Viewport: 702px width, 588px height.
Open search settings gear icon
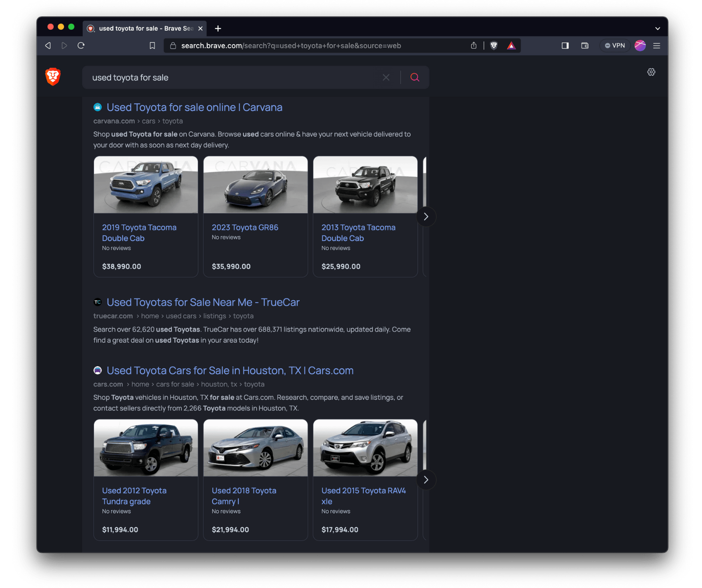tap(651, 72)
